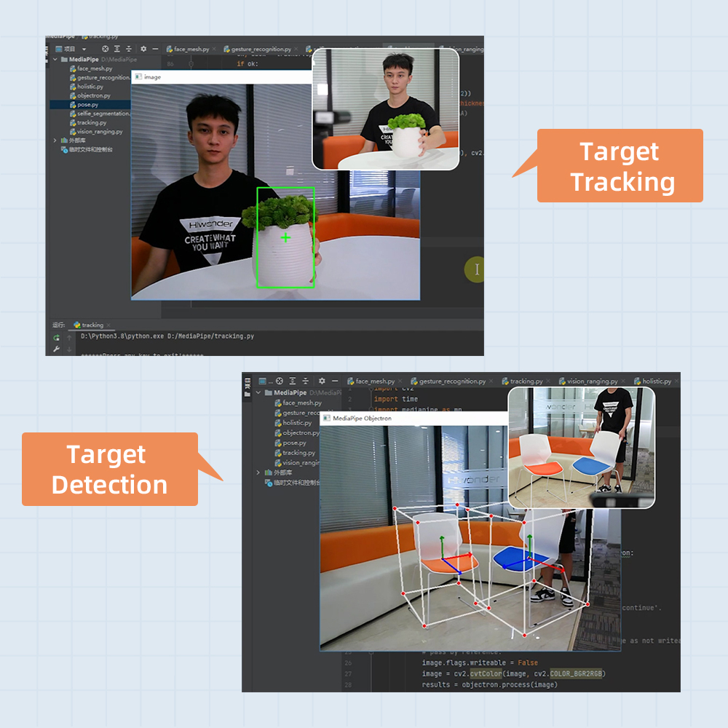Click collapse all icon in upper project toolbar

pyautogui.click(x=129, y=49)
